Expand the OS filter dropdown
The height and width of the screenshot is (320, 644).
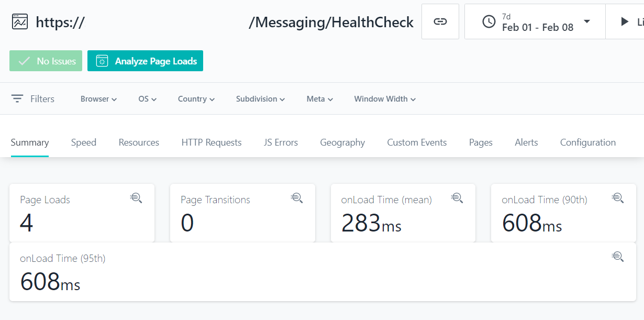[x=147, y=99]
